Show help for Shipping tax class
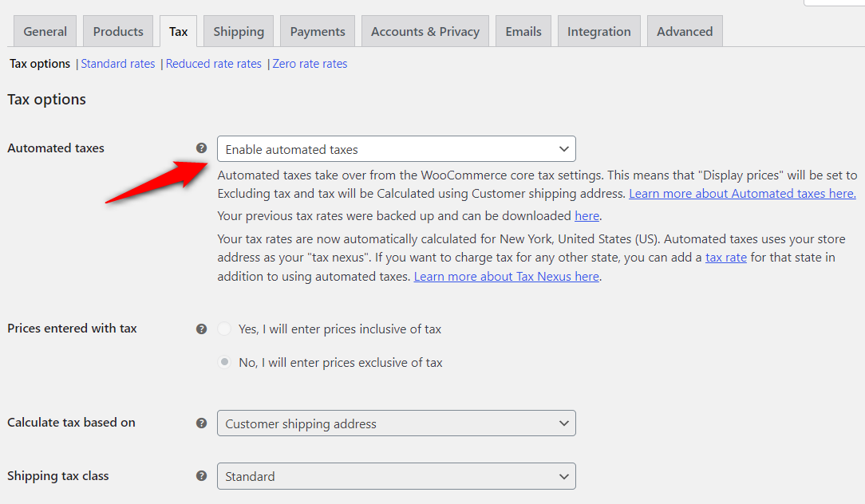This screenshot has width=865, height=504. 201,476
